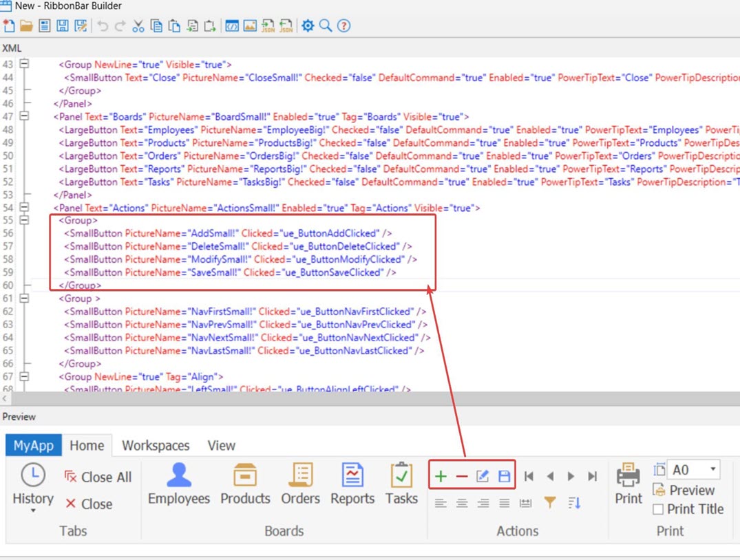Collapse the Boards Panel node at line 47
This screenshot has height=560, width=740.
click(x=25, y=116)
